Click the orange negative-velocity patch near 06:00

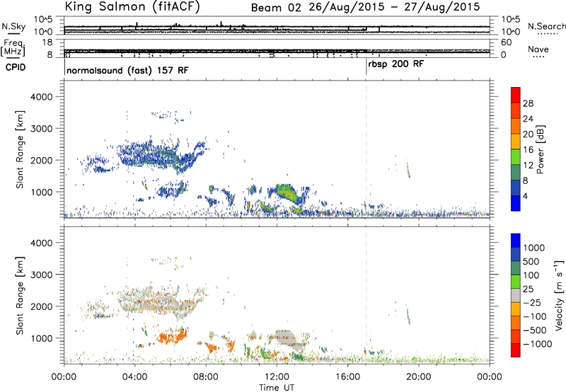tap(173, 337)
